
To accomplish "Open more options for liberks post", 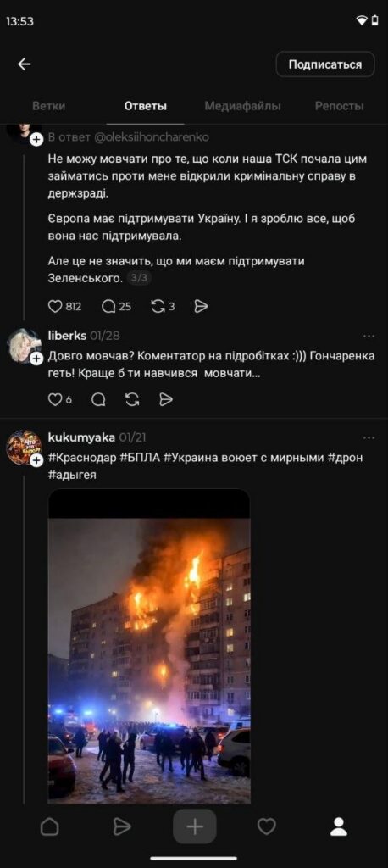I will tap(369, 336).
